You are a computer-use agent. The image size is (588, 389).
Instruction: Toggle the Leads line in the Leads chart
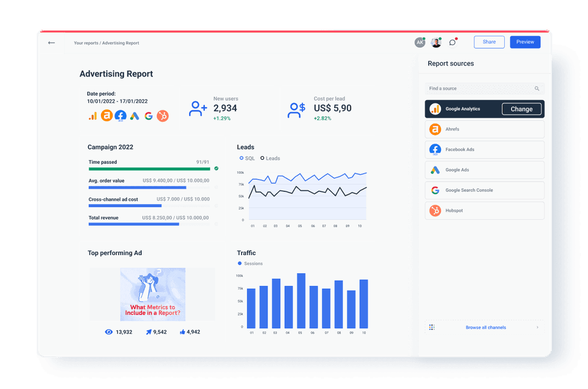[x=269, y=158]
